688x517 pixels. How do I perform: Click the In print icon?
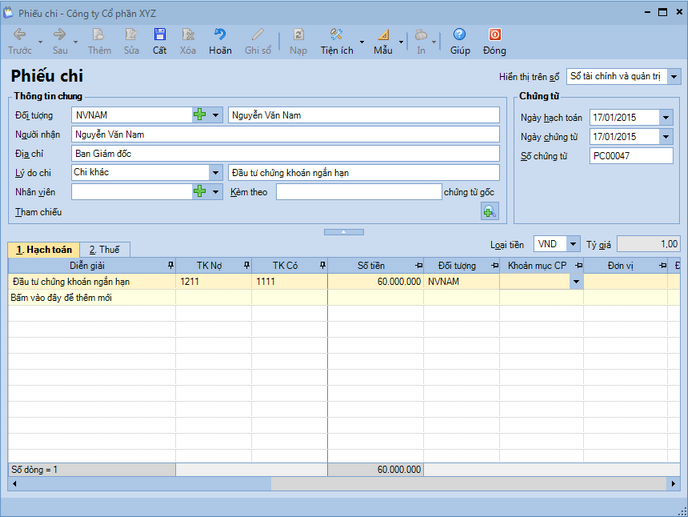pyautogui.click(x=421, y=35)
